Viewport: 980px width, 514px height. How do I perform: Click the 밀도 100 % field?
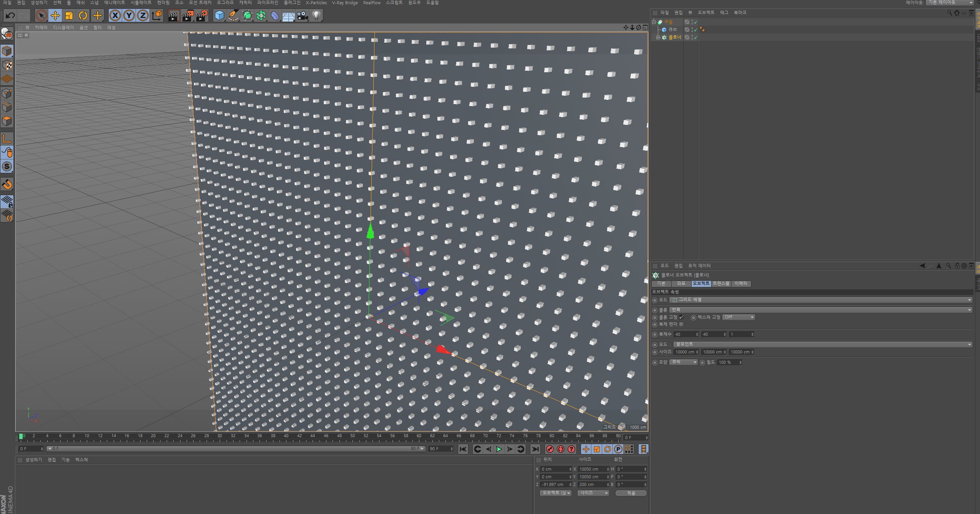tap(730, 362)
